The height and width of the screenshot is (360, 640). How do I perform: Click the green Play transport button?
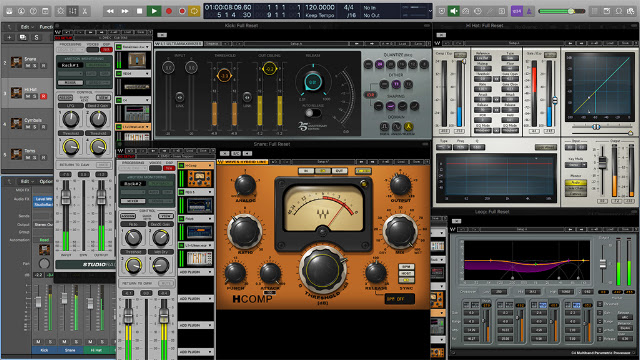154,11
